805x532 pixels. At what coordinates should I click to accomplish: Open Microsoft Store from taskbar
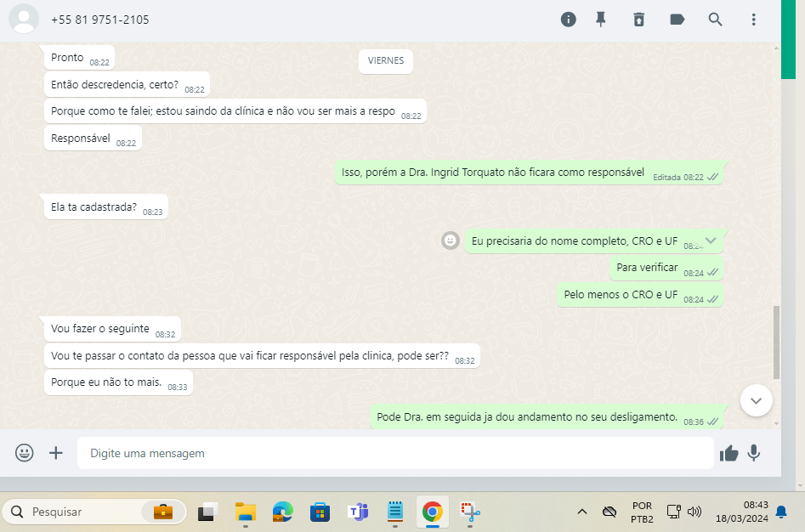pos(320,512)
